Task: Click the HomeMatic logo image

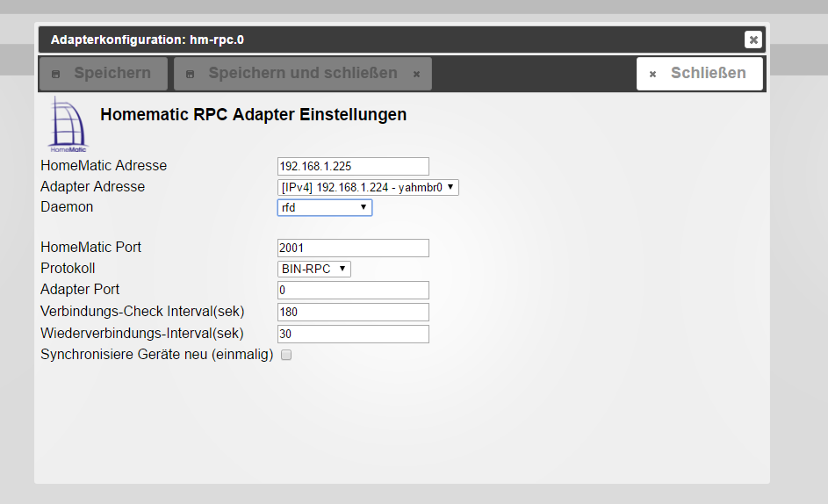Action: click(x=68, y=125)
